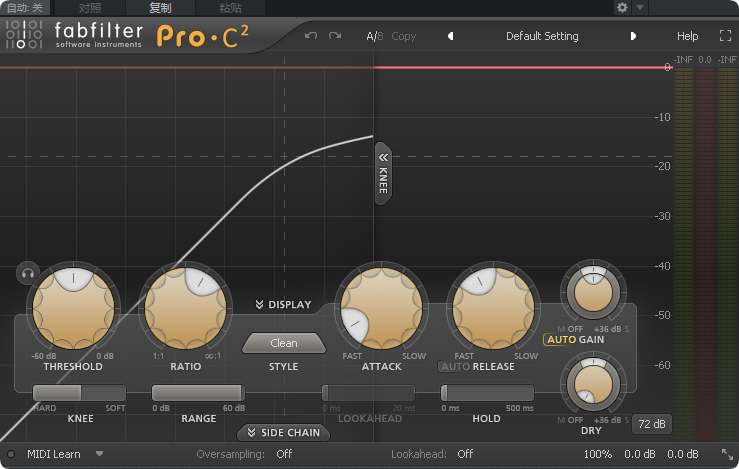Image resolution: width=739 pixels, height=469 pixels.
Task: Click the first 0.0 dB value in the status bar
Action: [640, 454]
